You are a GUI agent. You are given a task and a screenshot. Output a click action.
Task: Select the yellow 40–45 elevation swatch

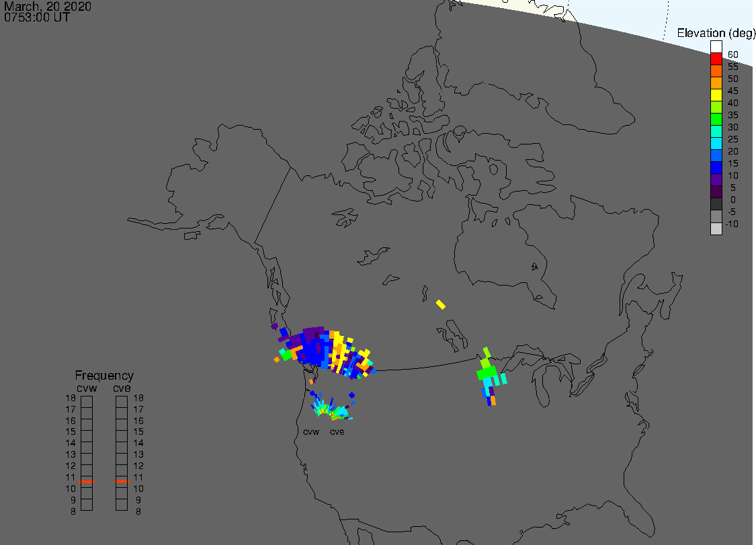pos(716,95)
